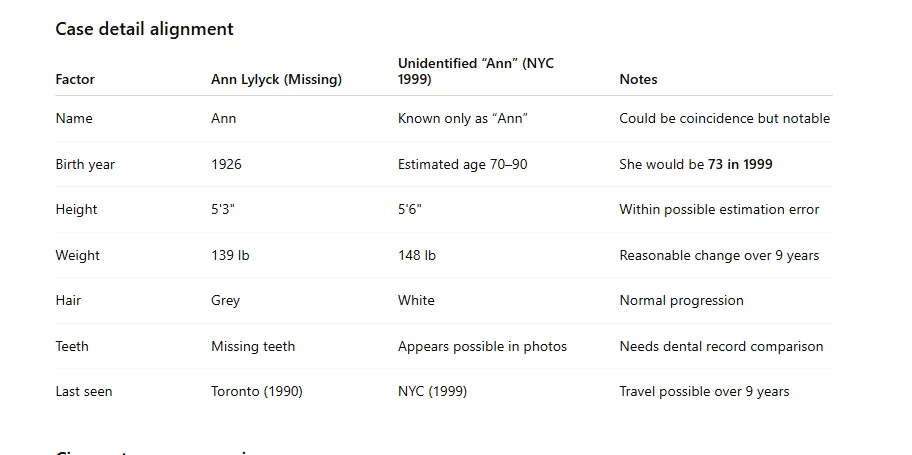Screen dimensions: 912x455
Task: Click the 'Estimated age 70–90' cell
Action: pyautogui.click(x=462, y=164)
